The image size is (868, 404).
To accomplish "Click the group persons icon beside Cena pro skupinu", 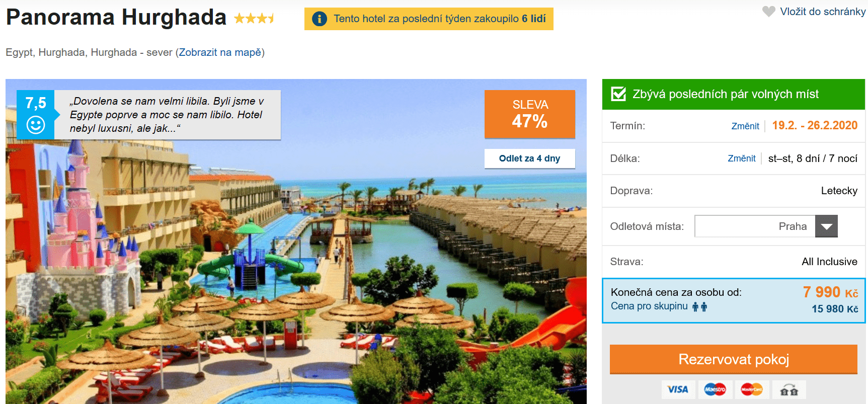I will (699, 306).
